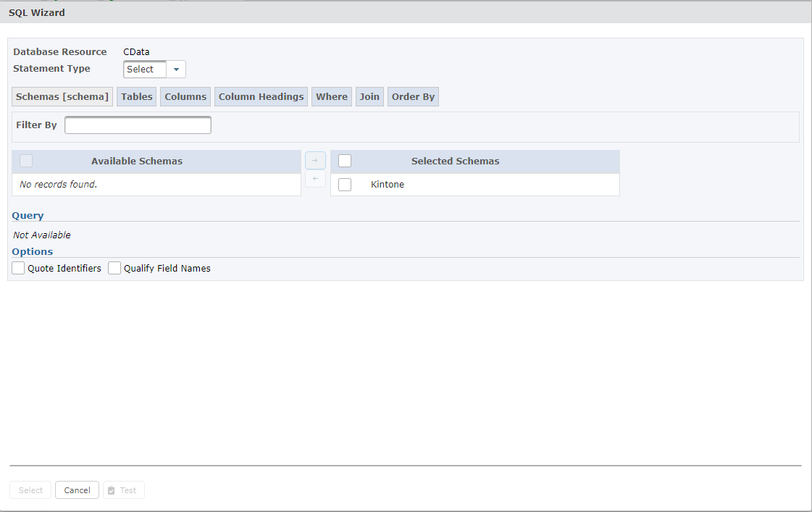The image size is (812, 512).
Task: Open the Columns tab
Action: tap(185, 97)
